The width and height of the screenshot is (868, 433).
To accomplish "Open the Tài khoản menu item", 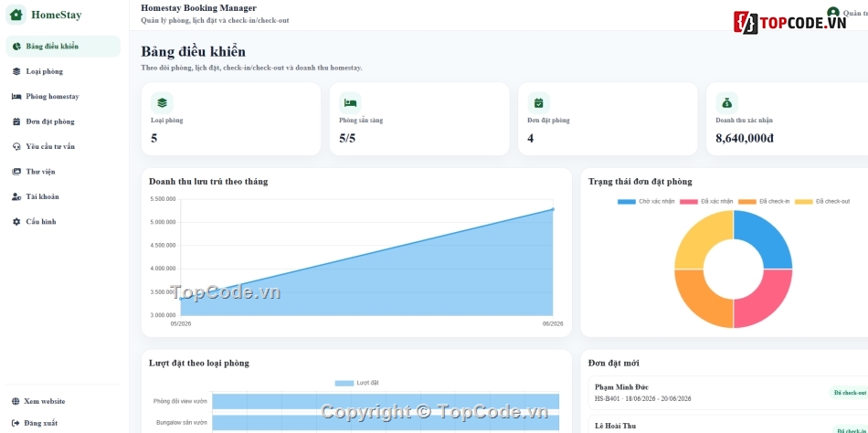I will (63, 196).
